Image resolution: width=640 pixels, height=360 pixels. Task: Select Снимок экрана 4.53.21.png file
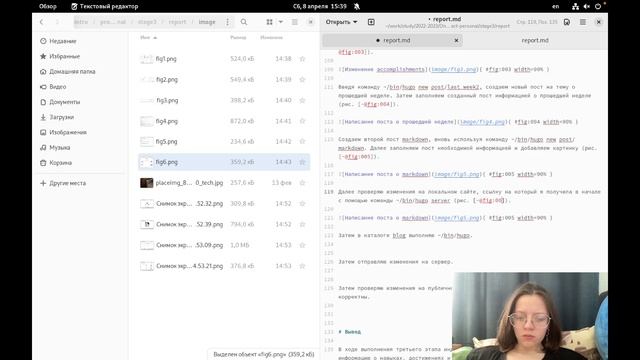[x=224, y=266]
